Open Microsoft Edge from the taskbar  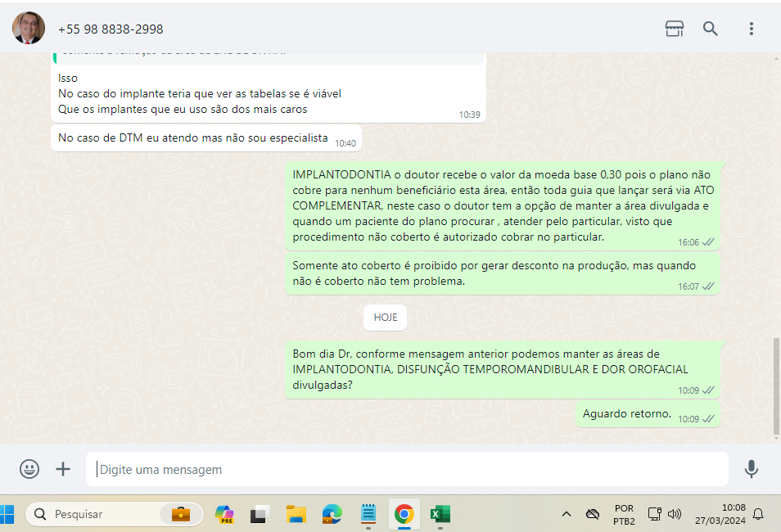332,514
